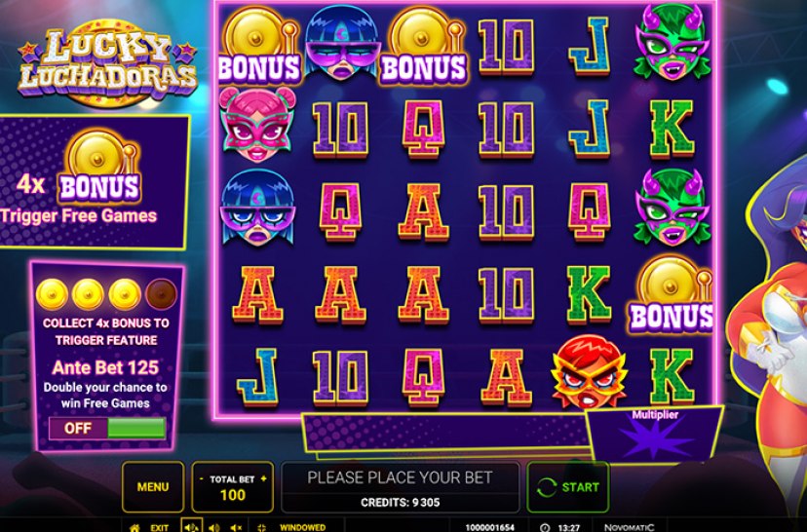Click the clock icon by 13:27

point(546,527)
